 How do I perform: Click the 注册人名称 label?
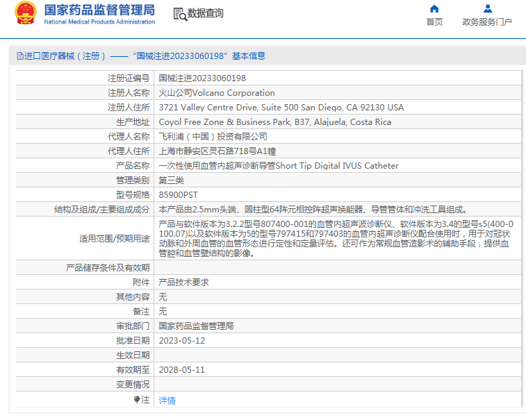[x=129, y=93]
